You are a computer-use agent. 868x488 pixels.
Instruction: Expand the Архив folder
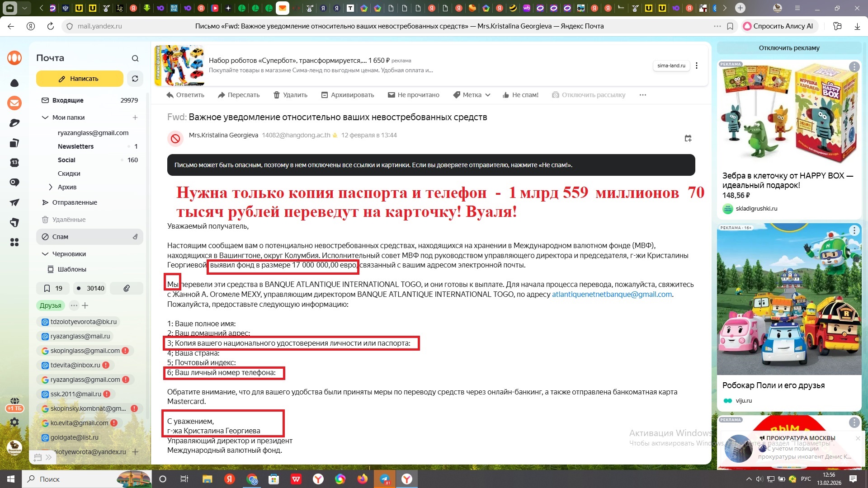(51, 187)
